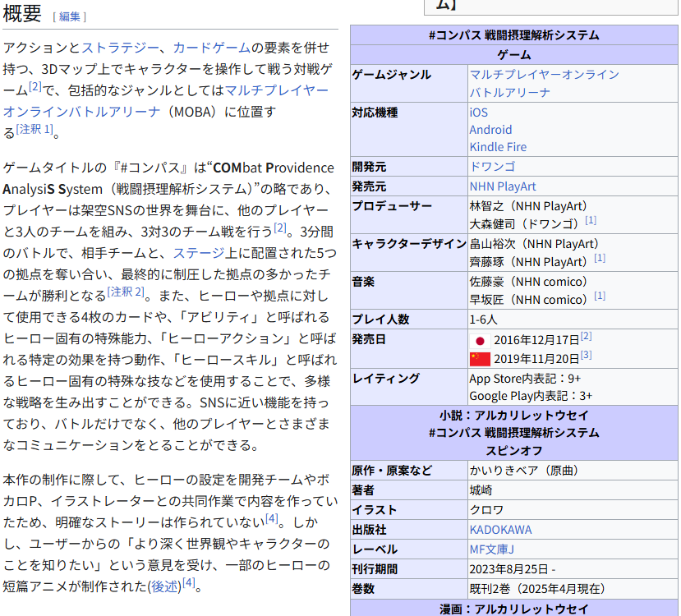Select the イラスト row label
Screen dimensions: 681x616
pyautogui.click(x=375, y=510)
